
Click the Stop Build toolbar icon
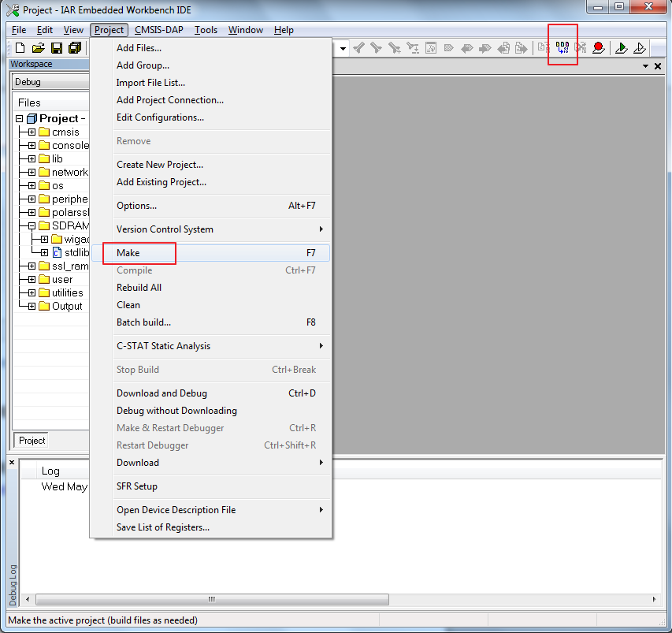tap(581, 47)
